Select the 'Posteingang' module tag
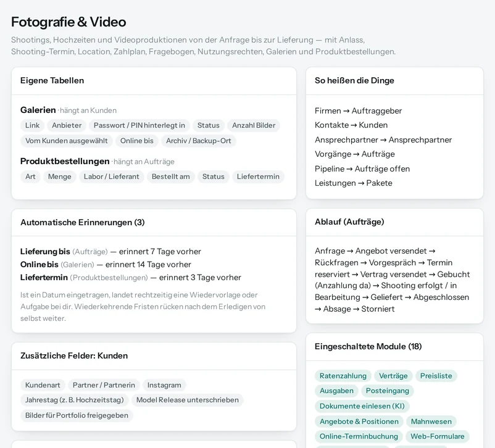 coord(388,391)
